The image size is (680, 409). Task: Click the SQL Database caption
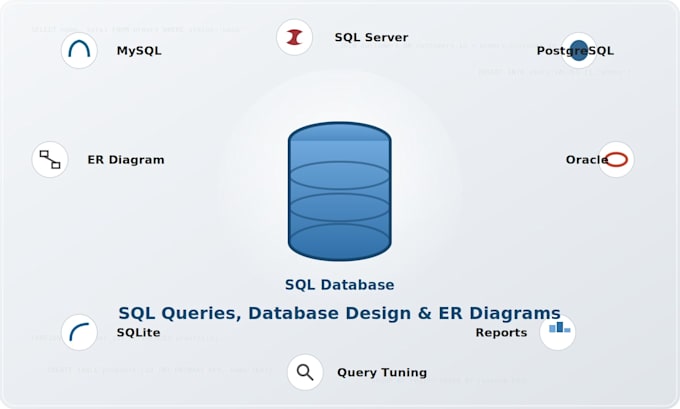coord(340,285)
